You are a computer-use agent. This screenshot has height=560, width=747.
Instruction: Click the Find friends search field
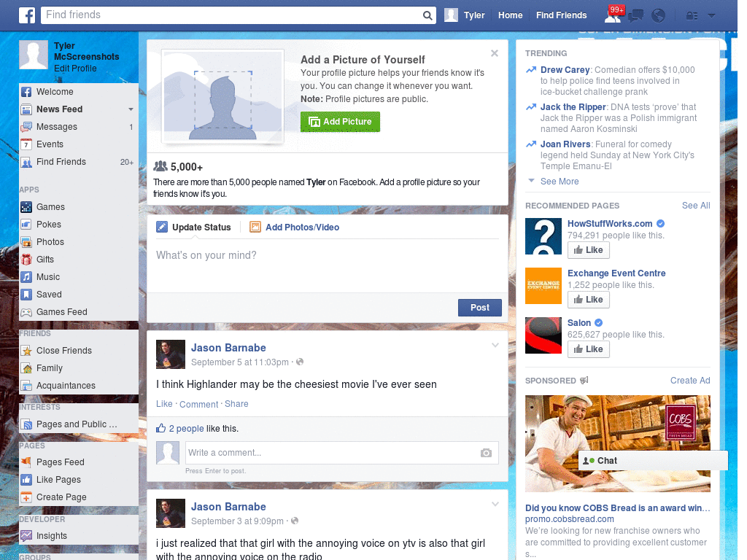(x=231, y=15)
